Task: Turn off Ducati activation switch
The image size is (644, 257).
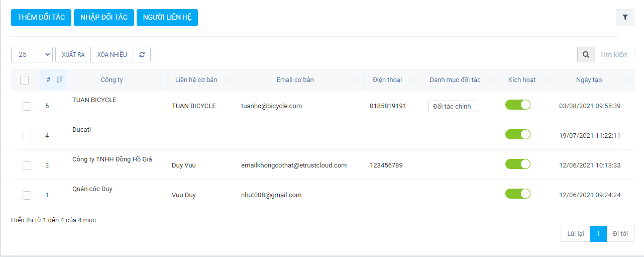Action: 518,134
